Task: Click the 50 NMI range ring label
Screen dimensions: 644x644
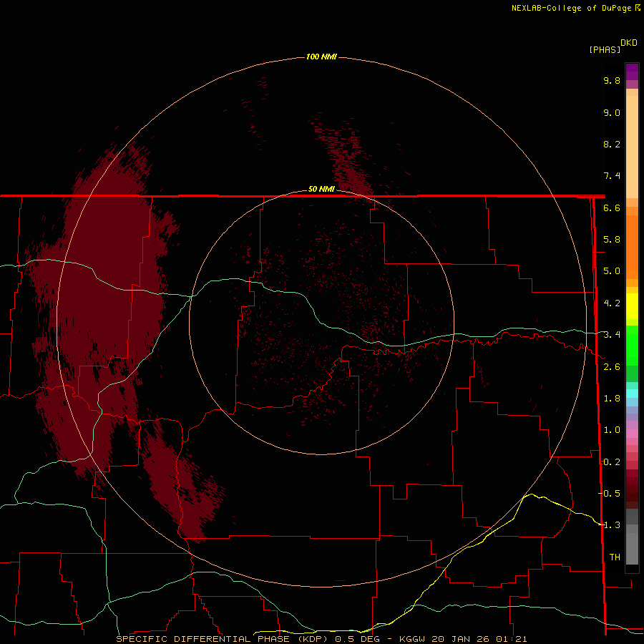Action: click(321, 189)
